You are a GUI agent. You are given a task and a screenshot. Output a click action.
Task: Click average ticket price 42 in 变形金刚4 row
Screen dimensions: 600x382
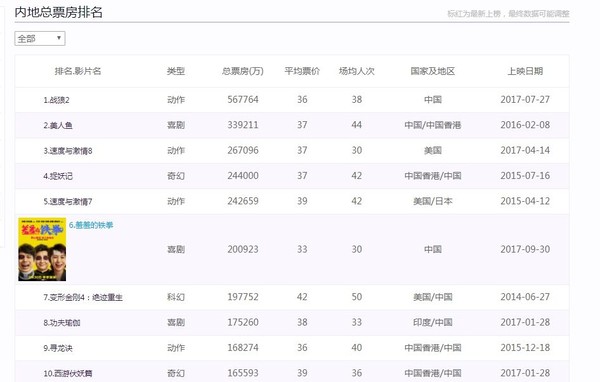pyautogui.click(x=302, y=297)
